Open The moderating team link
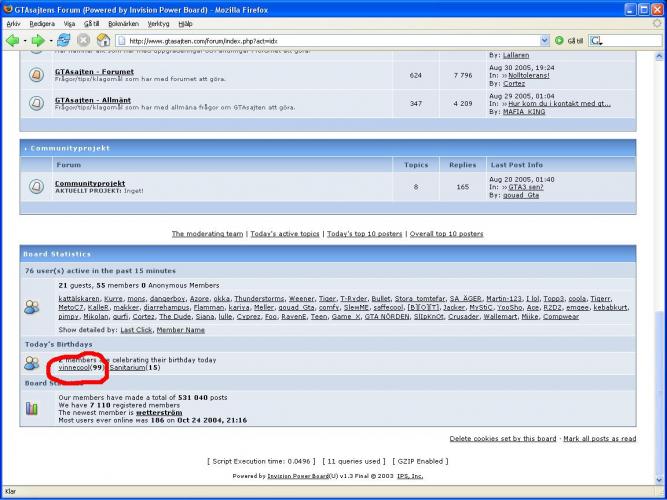Image resolution: width=667 pixels, height=500 pixels. pyautogui.click(x=207, y=234)
